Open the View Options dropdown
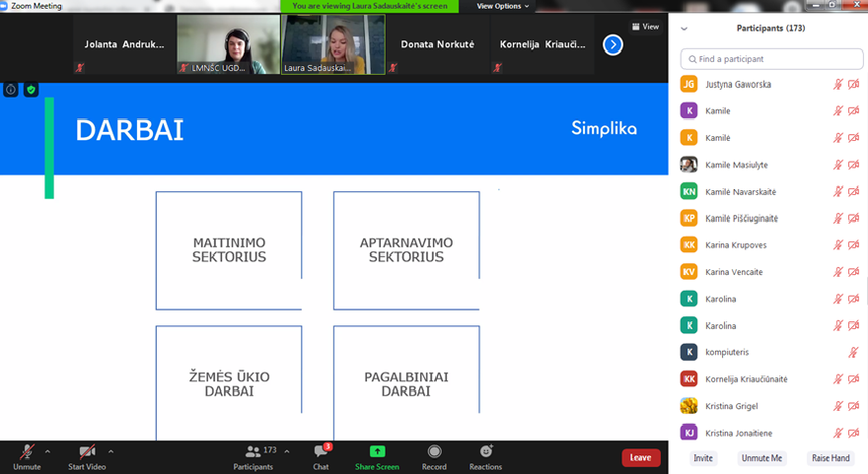Screen dimensions: 868x474 click(x=502, y=6)
